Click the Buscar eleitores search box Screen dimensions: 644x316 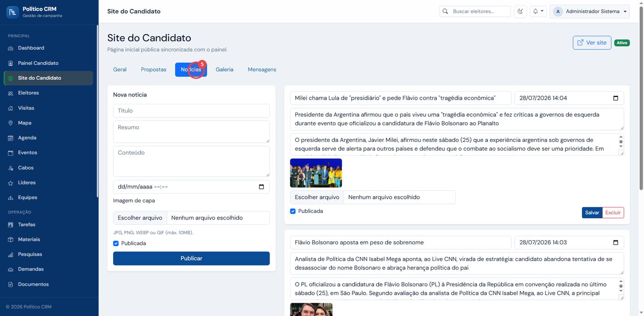tap(481, 11)
